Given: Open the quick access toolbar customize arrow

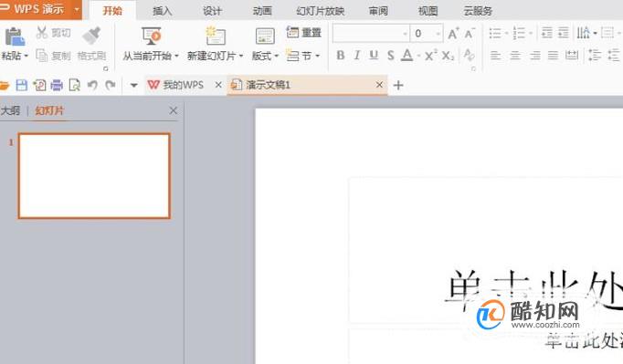Looking at the screenshot, I should (134, 85).
